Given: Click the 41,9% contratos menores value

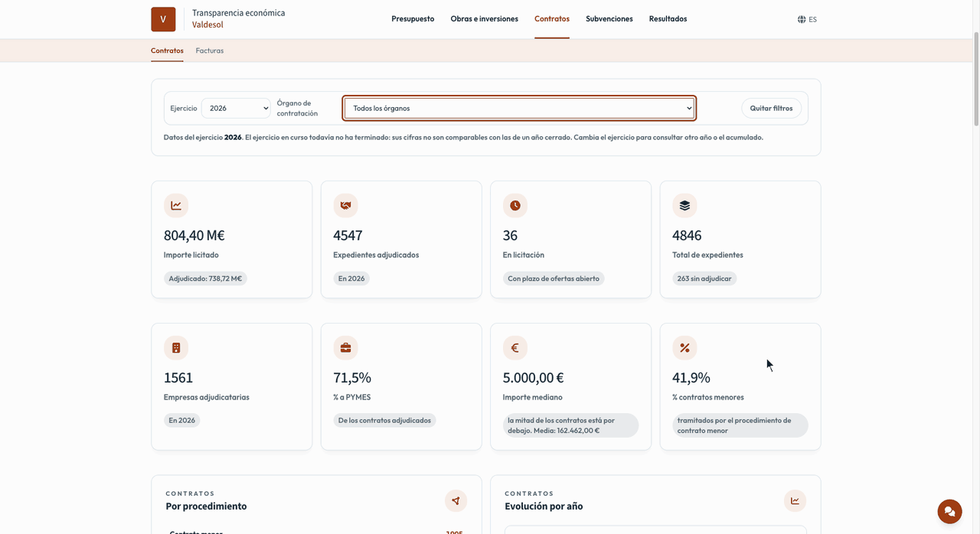Looking at the screenshot, I should 691,378.
